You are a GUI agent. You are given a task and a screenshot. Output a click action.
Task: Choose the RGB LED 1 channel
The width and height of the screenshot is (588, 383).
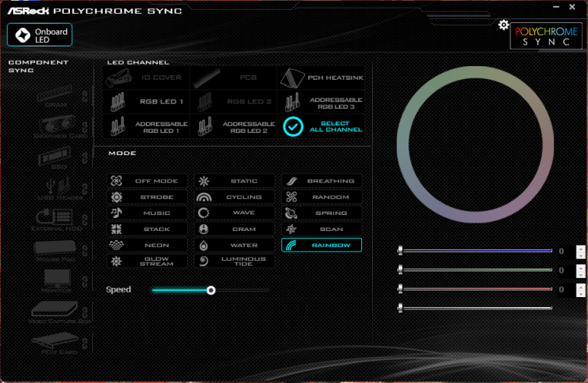pos(146,102)
